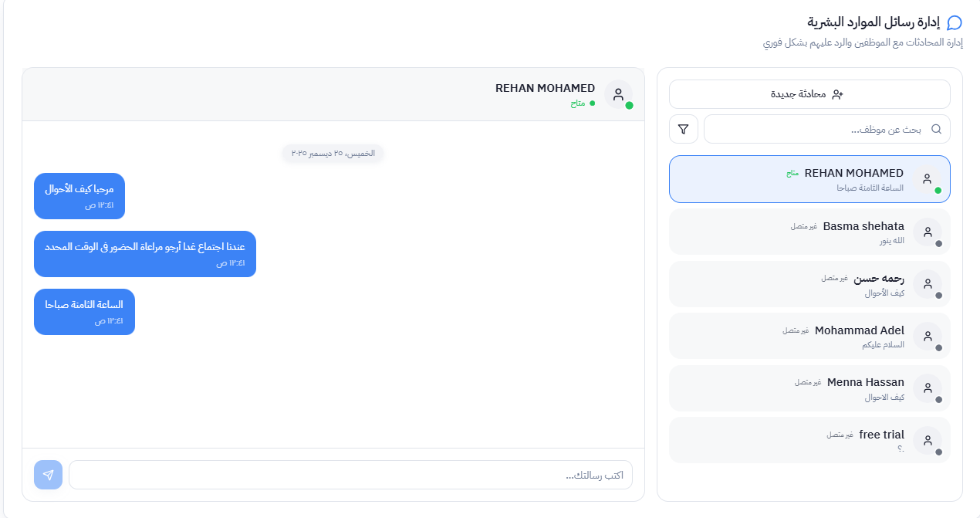Screen dimensions: 980x518
Task: Click Basma shehata's avatar icon
Action: [928, 232]
